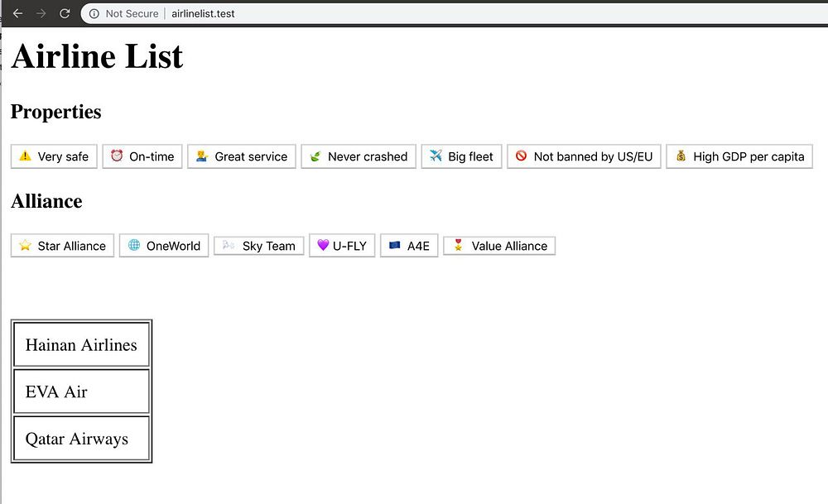The height and width of the screenshot is (504, 828).
Task: Click the Not Secure label in address bar
Action: pyautogui.click(x=132, y=14)
